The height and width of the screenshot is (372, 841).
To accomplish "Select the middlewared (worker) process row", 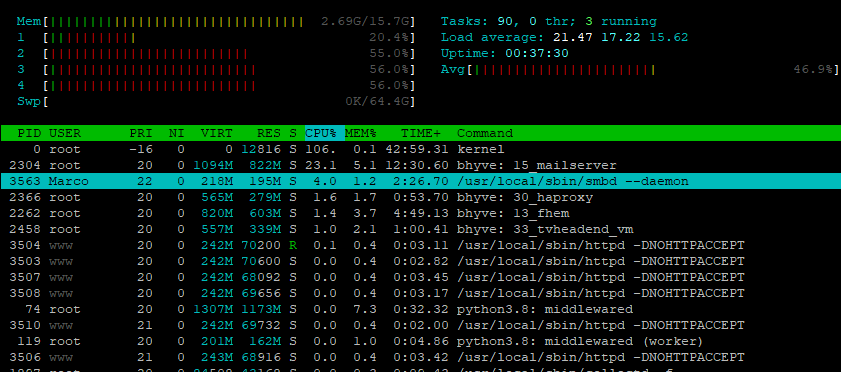I will (420, 341).
